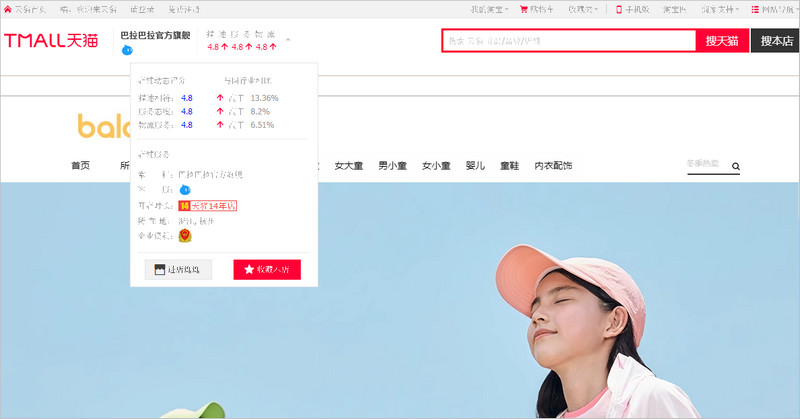Click the mobile phone icon in top bar

[619, 9]
